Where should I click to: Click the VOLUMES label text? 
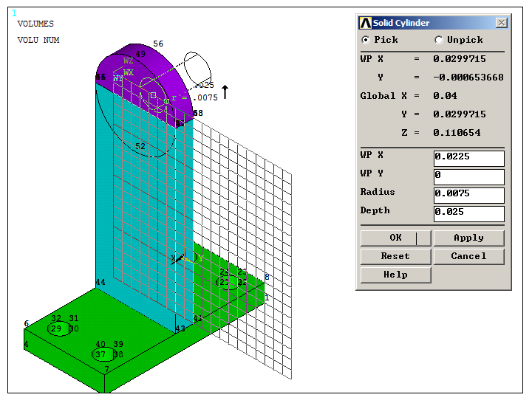(x=35, y=24)
